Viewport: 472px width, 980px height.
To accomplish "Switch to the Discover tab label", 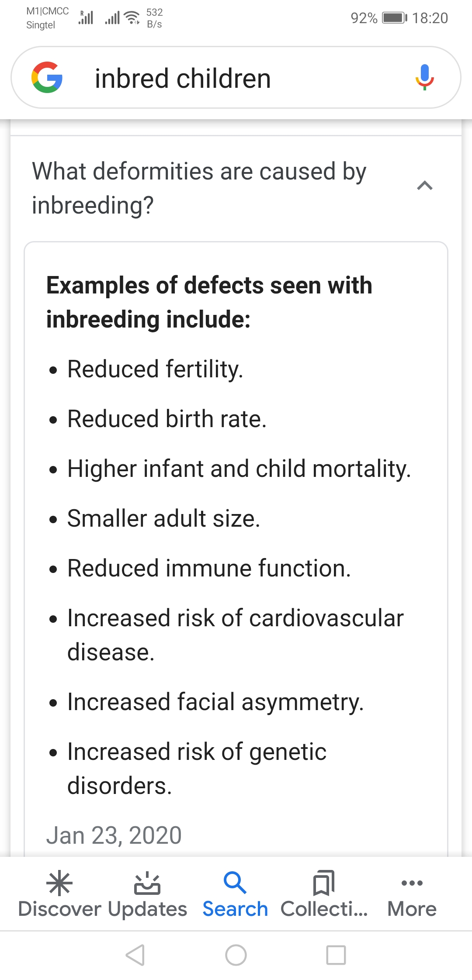I will point(59,909).
